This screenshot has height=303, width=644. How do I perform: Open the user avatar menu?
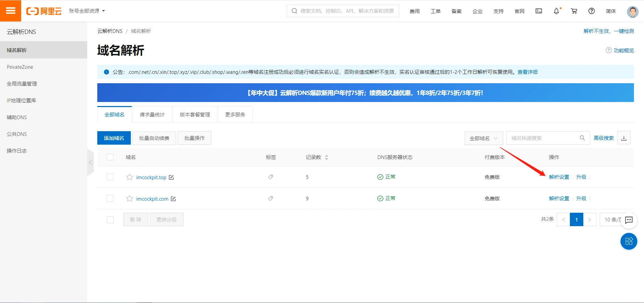(633, 11)
